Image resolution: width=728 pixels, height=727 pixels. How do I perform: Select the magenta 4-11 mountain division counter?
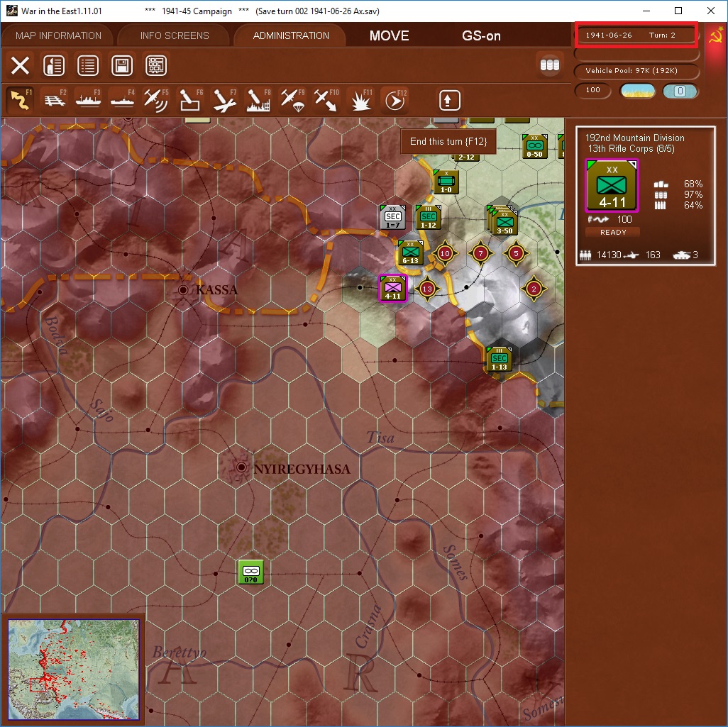(393, 288)
